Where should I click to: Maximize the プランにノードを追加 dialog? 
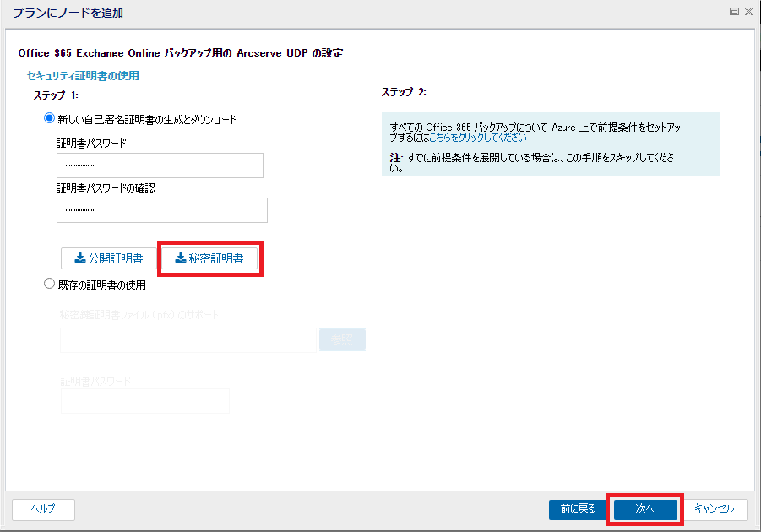[734, 12]
